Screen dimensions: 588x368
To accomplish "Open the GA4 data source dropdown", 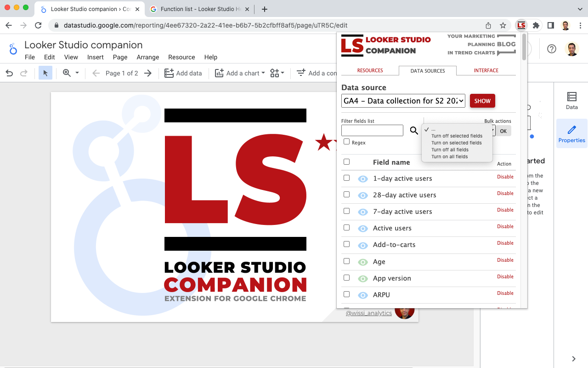I will [x=403, y=101].
